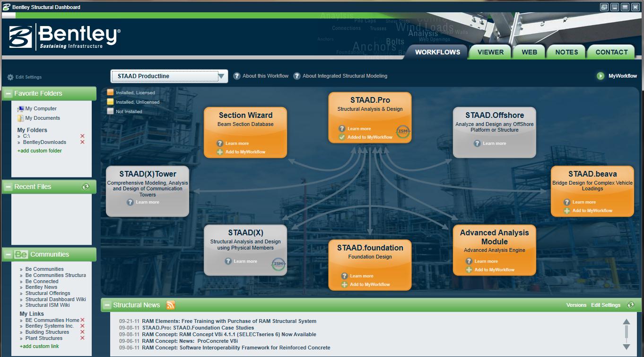The width and height of the screenshot is (644, 357).
Task: Open Structural ISM Wiki link
Action: coord(47,306)
